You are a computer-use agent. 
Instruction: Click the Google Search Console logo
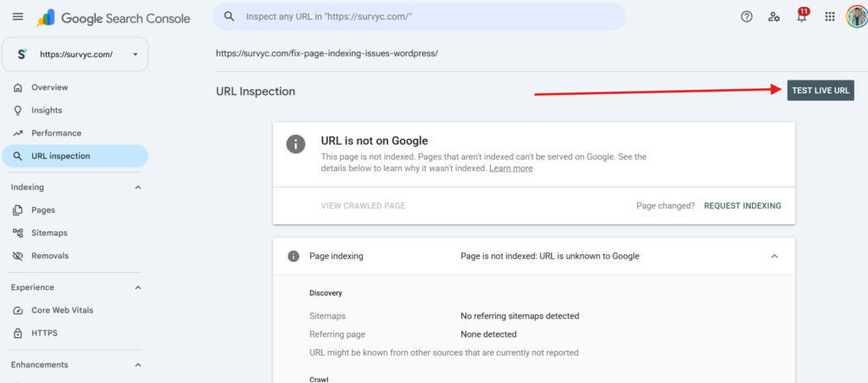[114, 19]
